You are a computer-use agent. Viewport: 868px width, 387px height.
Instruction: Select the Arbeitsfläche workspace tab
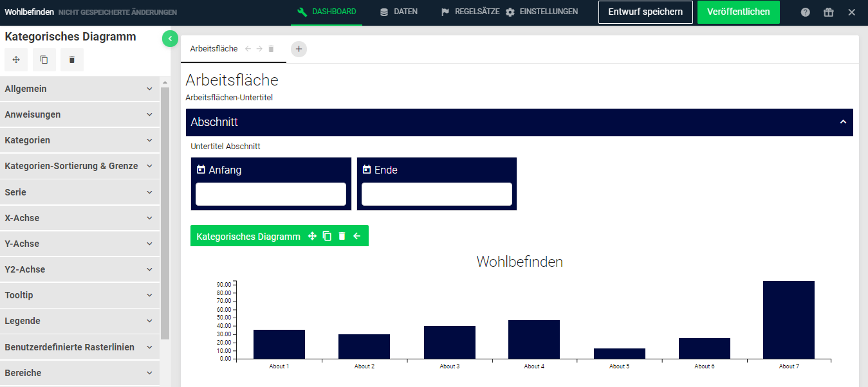(214, 49)
